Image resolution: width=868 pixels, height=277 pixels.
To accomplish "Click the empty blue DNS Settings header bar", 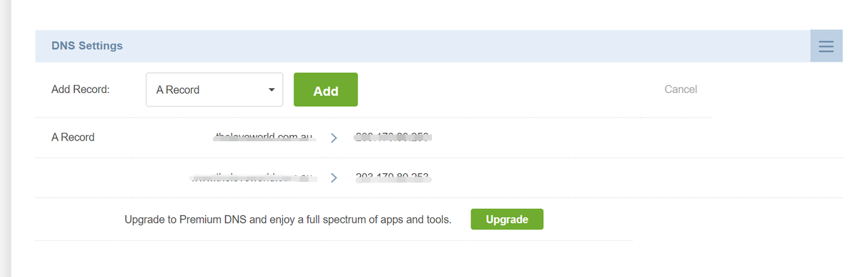I will (467, 46).
